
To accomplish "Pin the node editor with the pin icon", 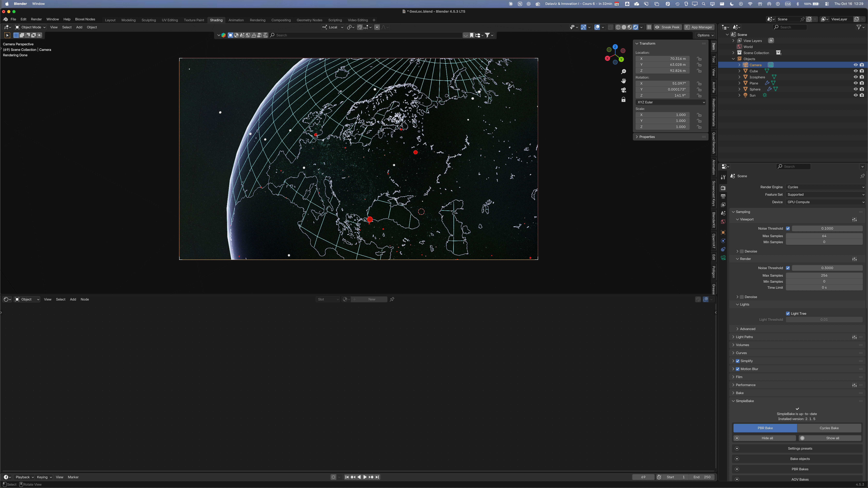I will tap(392, 299).
